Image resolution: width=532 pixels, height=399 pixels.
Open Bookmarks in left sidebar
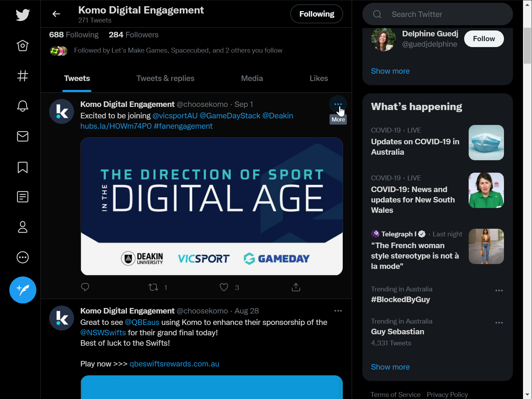tap(23, 167)
